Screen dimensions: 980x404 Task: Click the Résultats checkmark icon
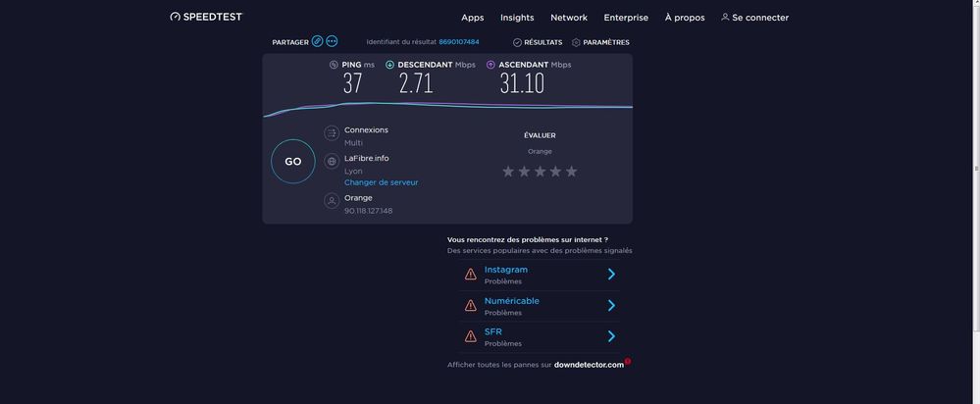(x=517, y=42)
